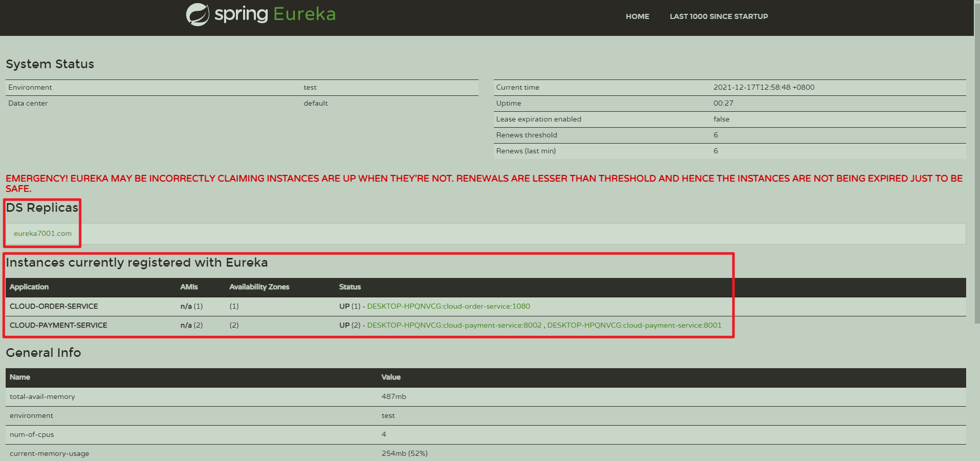The image size is (980, 461).
Task: Click the green Eureka brand text
Action: (305, 14)
